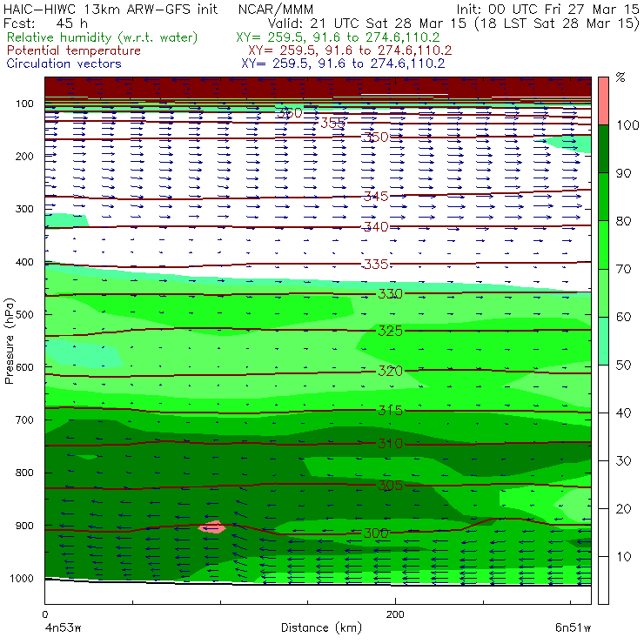Pick the 60–70% light green colorbar segment
Image resolution: width=644 pixels, height=644 pixels.
click(x=603, y=292)
